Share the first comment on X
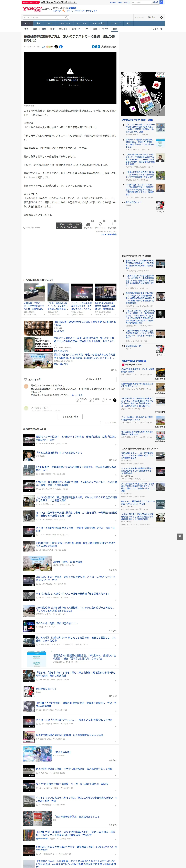Image resolution: width=186 pixels, height=868 pixels. point(114,400)
